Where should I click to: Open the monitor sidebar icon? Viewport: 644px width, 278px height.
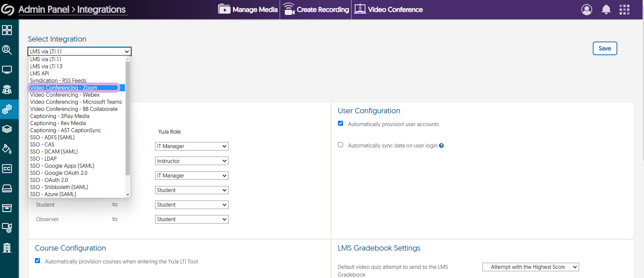(7, 70)
